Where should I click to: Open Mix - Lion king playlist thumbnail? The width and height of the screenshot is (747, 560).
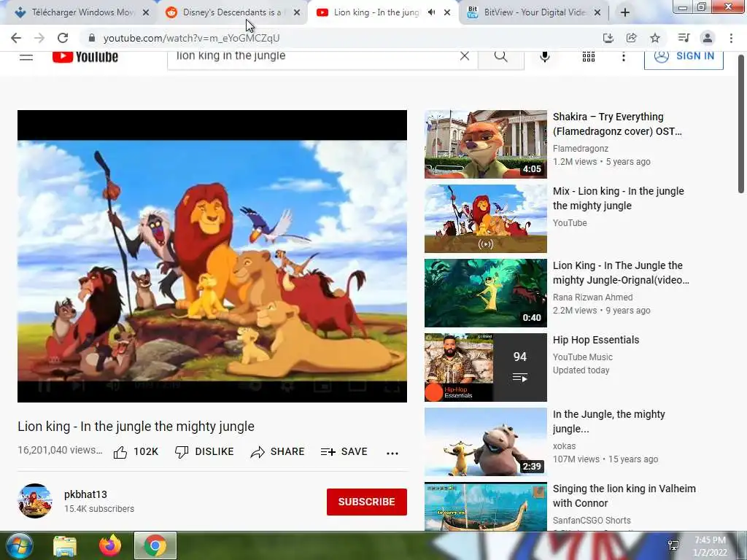485,219
